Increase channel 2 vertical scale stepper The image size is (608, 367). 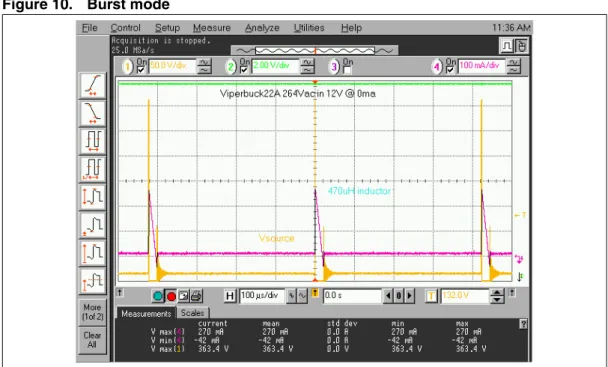coord(307,62)
